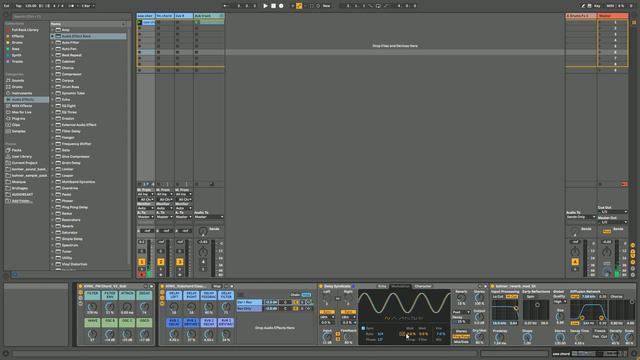Select Effects collection in browser
The width and height of the screenshot is (640, 360).
click(x=17, y=36)
